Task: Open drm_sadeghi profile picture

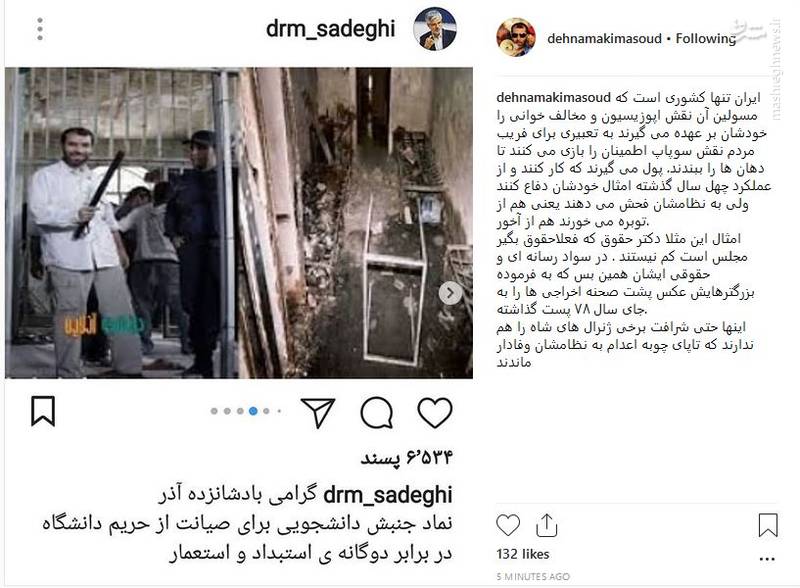Action: pyautogui.click(x=435, y=29)
